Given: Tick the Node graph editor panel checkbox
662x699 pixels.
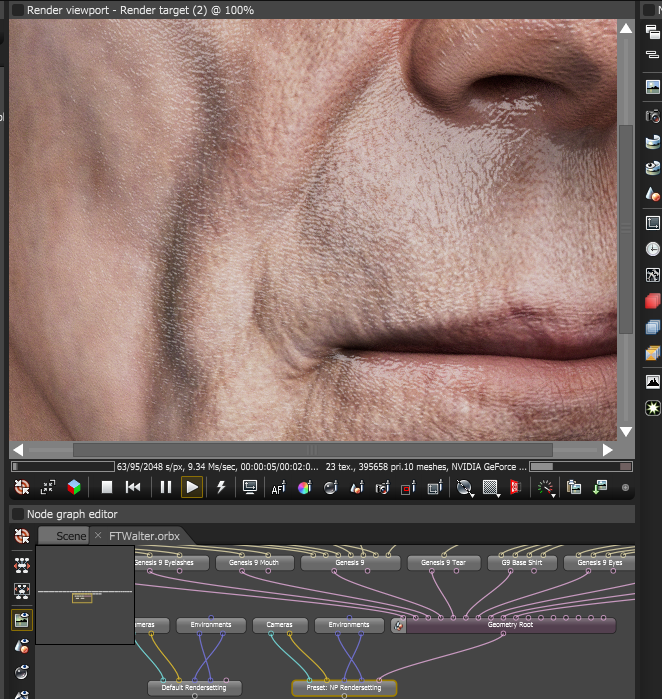Looking at the screenshot, I should point(18,514).
